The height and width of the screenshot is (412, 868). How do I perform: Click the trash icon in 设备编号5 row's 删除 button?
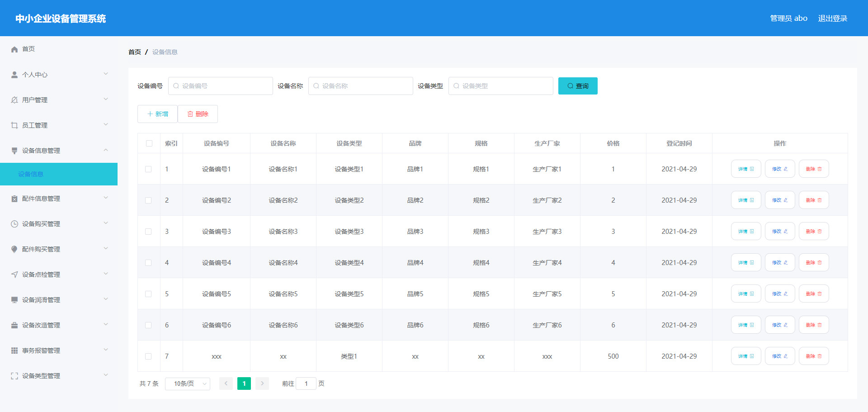tap(820, 294)
